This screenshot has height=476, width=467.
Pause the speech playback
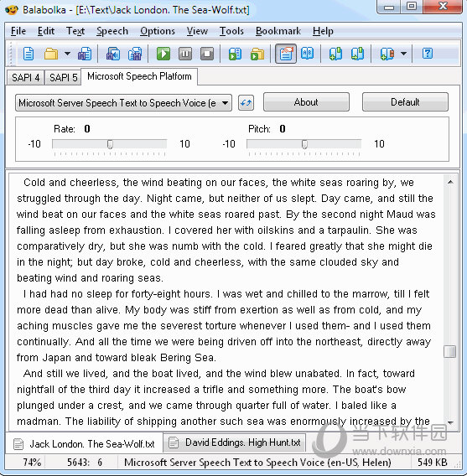(185, 54)
